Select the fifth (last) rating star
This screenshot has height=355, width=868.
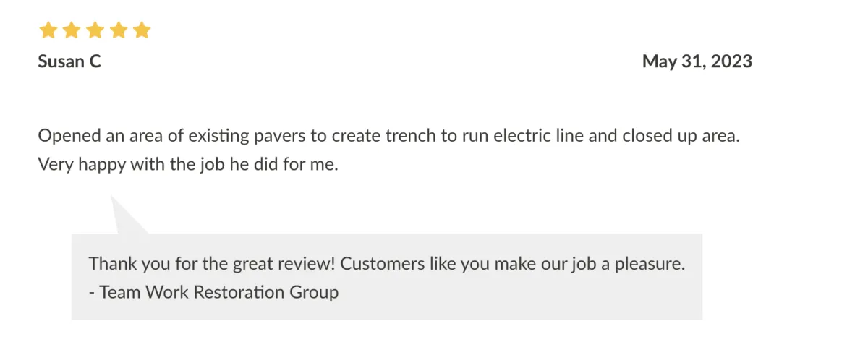click(x=142, y=30)
